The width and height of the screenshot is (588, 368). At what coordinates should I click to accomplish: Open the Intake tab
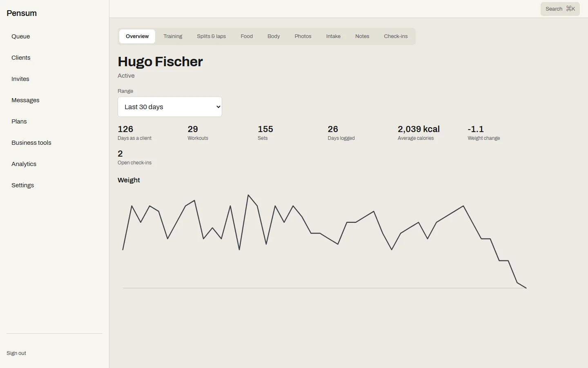pyautogui.click(x=333, y=36)
